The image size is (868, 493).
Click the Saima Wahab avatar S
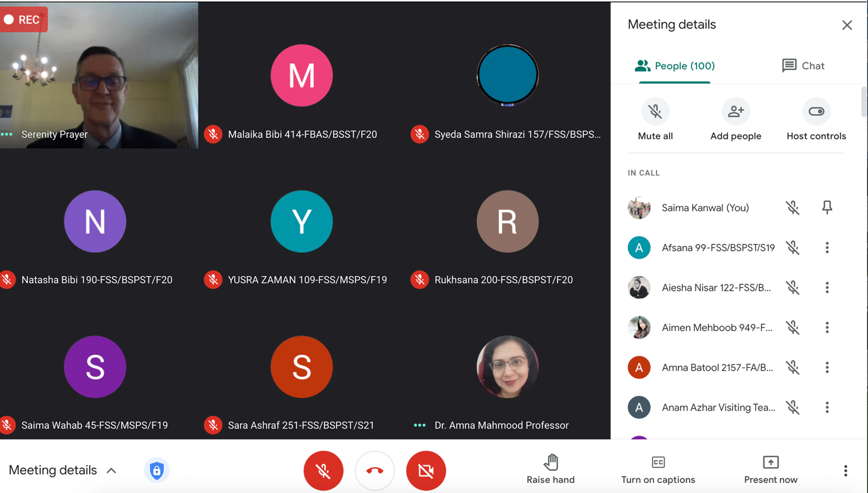tap(95, 367)
